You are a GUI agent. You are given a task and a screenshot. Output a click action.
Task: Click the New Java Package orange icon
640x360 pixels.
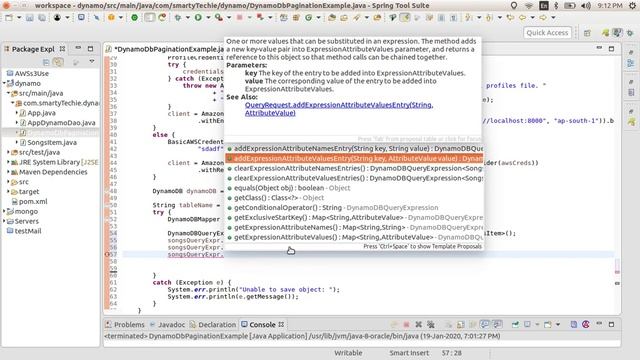point(296,18)
